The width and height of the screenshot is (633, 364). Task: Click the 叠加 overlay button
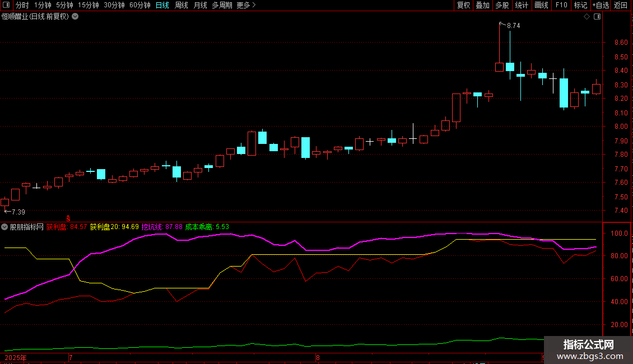[482, 5]
